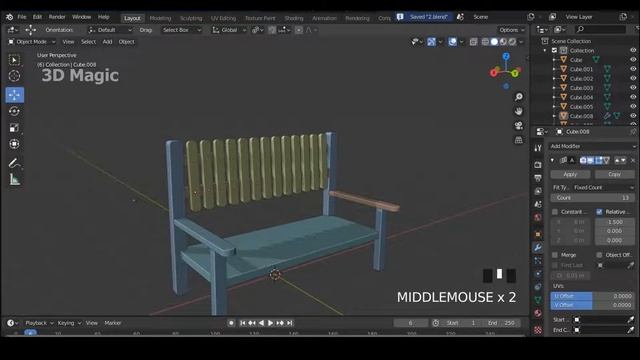This screenshot has height=360, width=640.
Task: Select the Select Box tool in the toolbar
Action: [14, 60]
